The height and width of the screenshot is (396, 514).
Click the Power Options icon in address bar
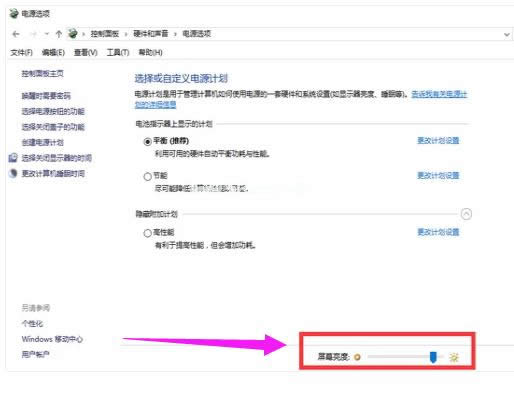coord(73,34)
